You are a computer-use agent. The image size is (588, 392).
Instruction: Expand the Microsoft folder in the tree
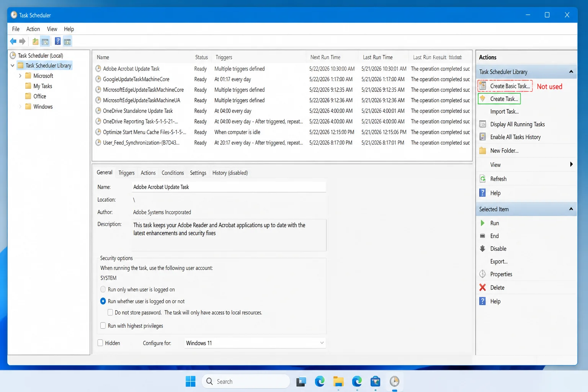(20, 76)
